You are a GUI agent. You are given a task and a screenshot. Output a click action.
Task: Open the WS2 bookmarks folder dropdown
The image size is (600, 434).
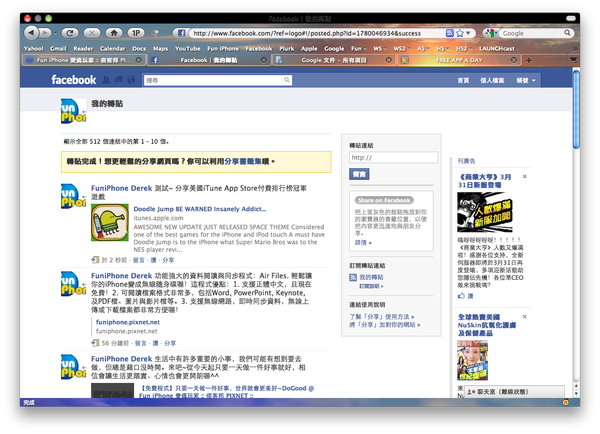[x=402, y=49]
